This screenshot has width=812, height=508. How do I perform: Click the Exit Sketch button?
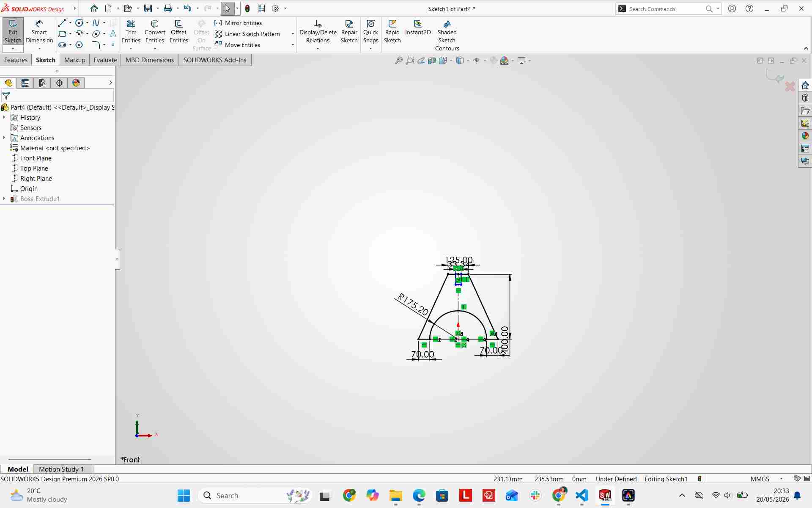coord(13,32)
